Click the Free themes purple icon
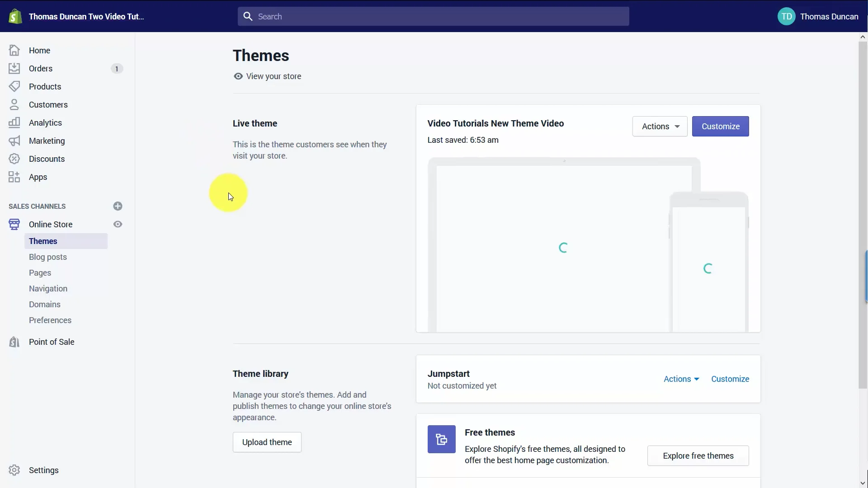 tap(442, 439)
